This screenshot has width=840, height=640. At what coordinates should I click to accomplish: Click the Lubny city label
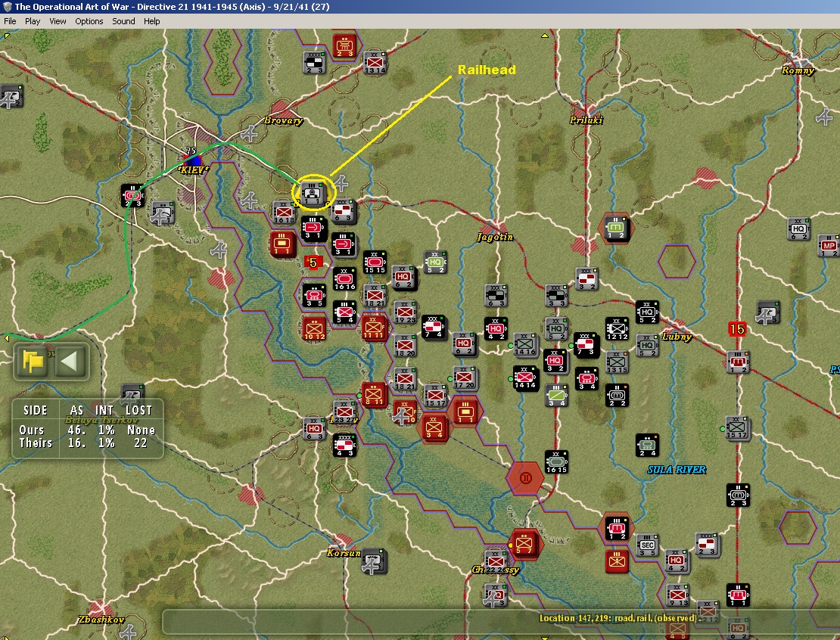pyautogui.click(x=677, y=337)
